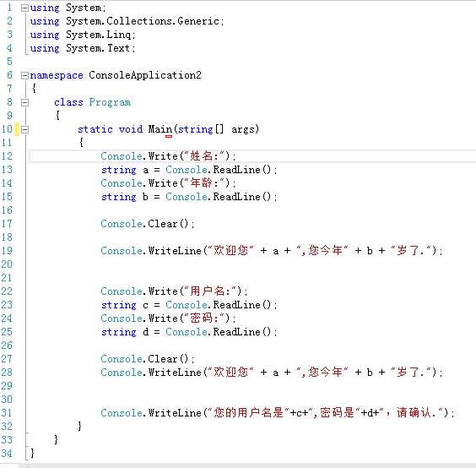The image size is (476, 468).
Task: Click 'ConsoleApplication2' namespace name
Action: pos(145,75)
